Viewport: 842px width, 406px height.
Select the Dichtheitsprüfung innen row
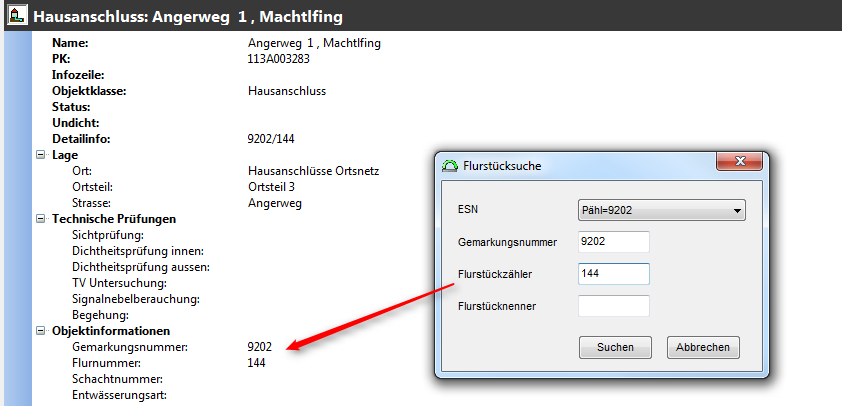click(137, 251)
